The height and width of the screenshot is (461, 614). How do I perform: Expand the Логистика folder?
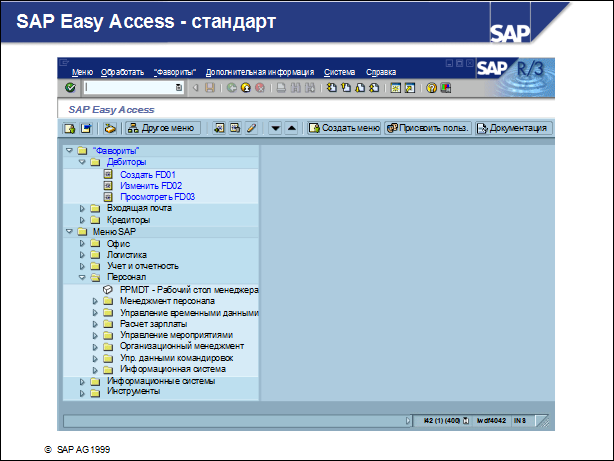point(82,255)
